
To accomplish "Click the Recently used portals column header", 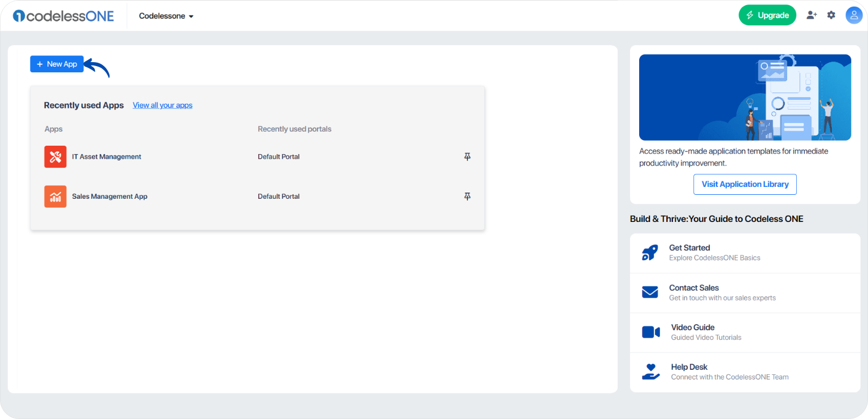I will (294, 129).
